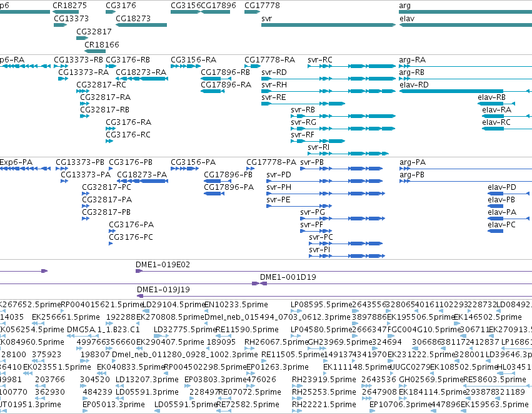Select the CG3176-PB protein label
The image size is (532, 414).
(x=131, y=162)
